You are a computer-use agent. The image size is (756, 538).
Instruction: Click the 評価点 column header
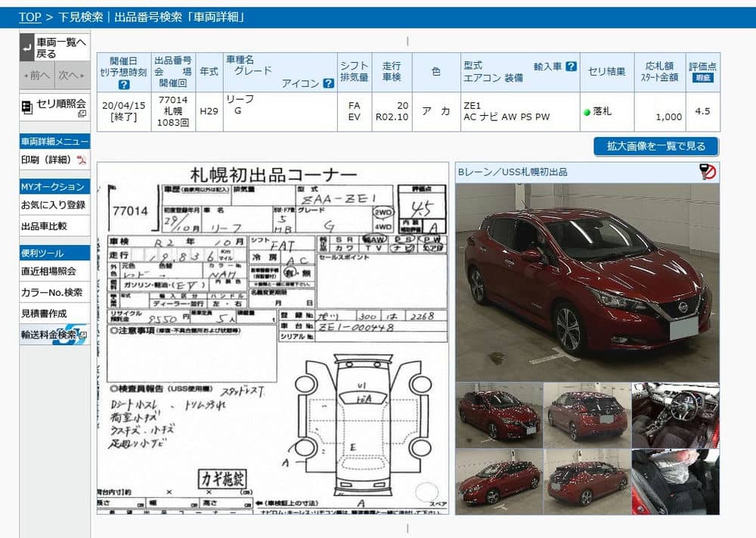(x=702, y=72)
